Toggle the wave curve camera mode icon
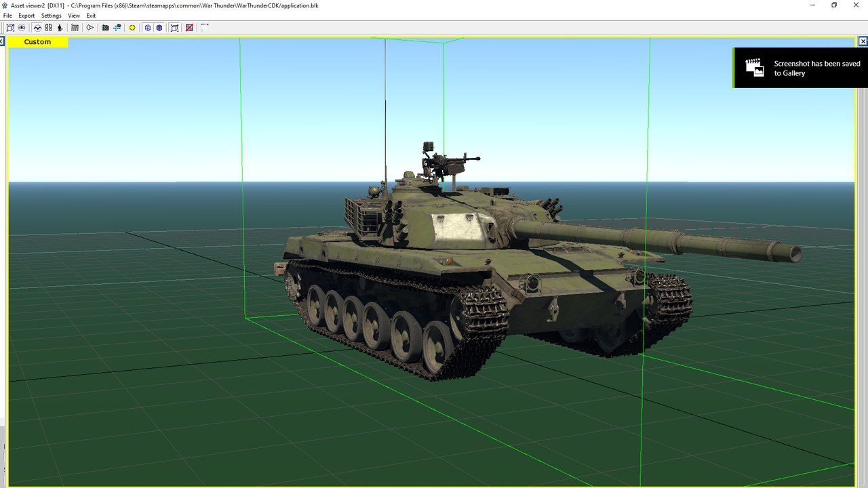868x488 pixels. pos(37,28)
